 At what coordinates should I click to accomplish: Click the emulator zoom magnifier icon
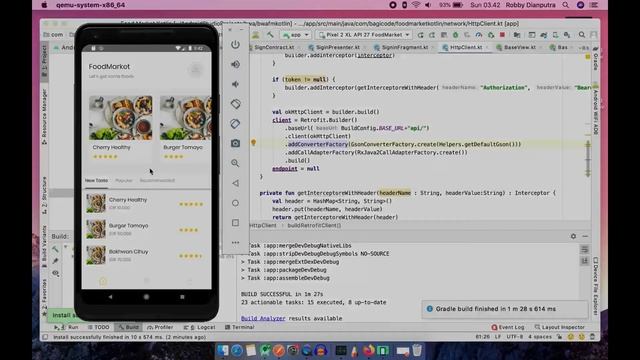235,163
